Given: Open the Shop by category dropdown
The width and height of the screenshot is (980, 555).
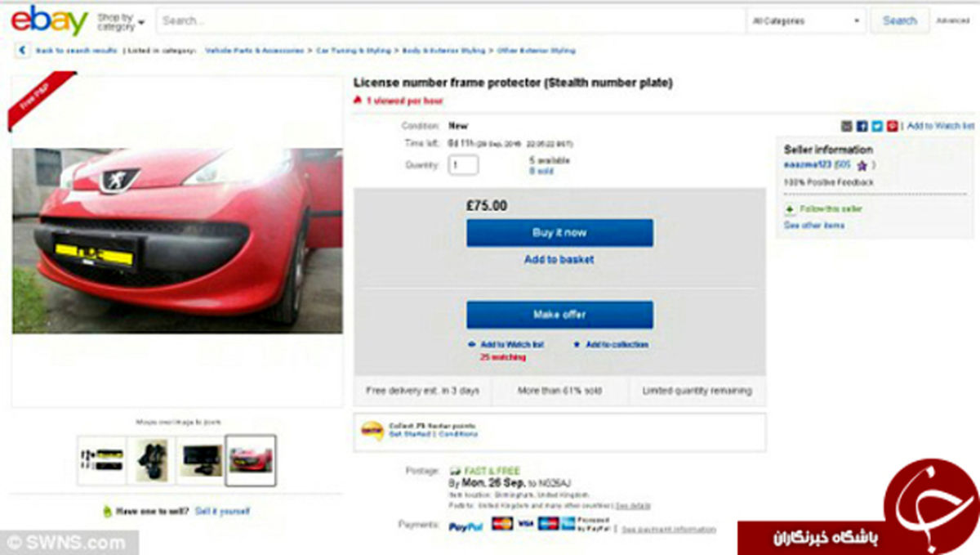Looking at the screenshot, I should (x=121, y=21).
